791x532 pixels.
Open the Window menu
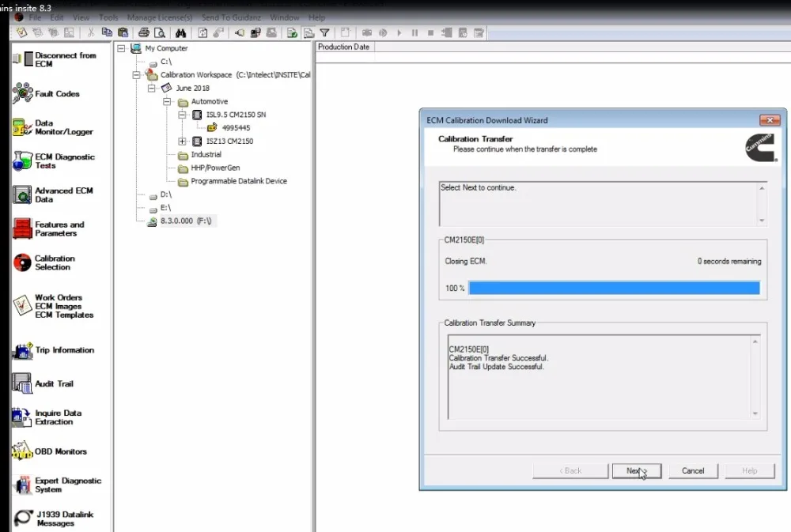[285, 17]
